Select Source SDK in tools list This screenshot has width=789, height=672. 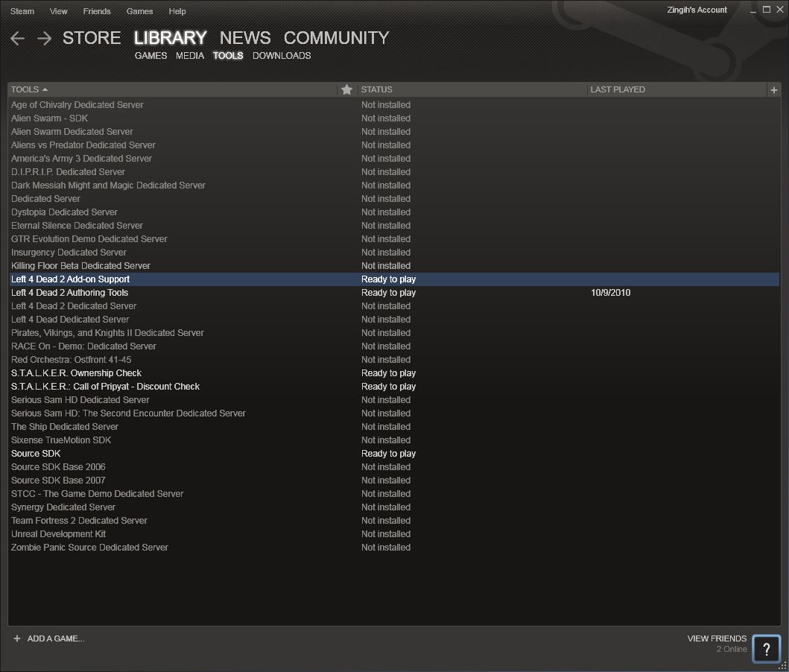pos(36,454)
